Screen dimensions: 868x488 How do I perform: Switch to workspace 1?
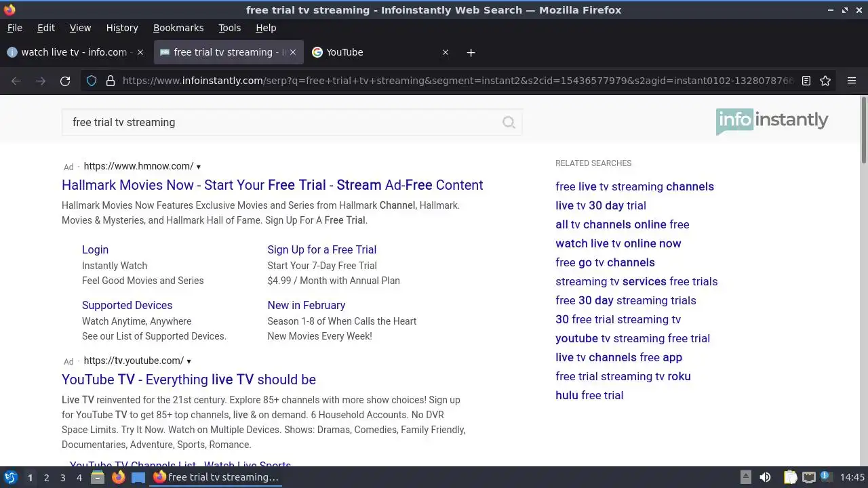(30, 478)
